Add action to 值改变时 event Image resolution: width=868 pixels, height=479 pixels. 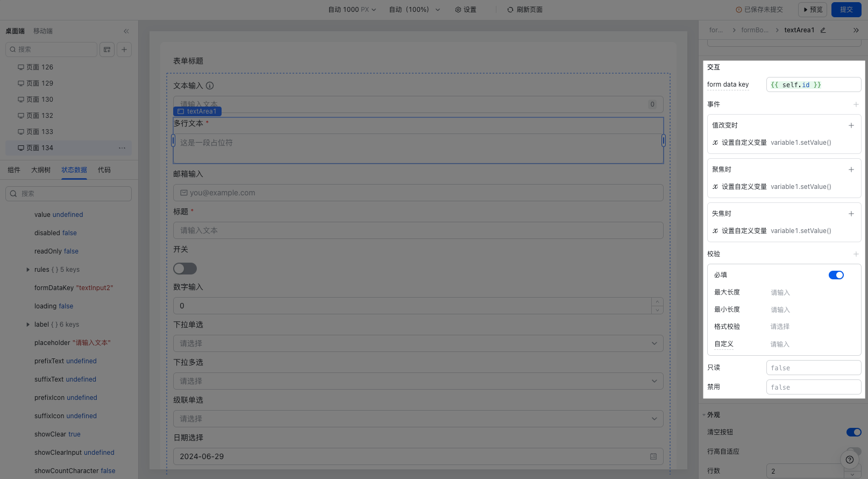click(x=851, y=125)
